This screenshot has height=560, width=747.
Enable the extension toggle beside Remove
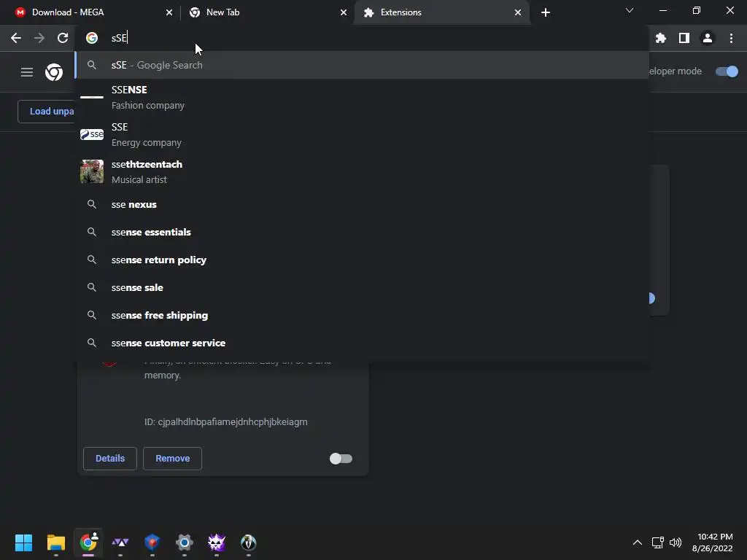tap(341, 459)
